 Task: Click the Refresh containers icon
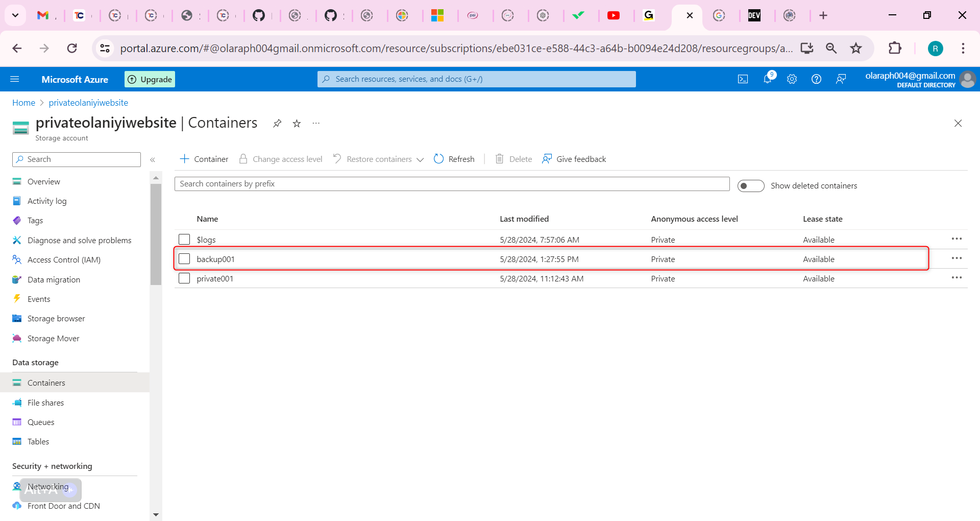[438, 159]
